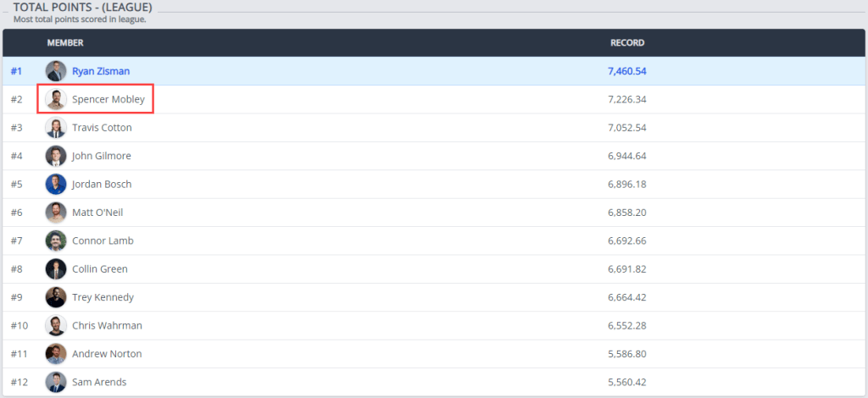Click Sam Arends' avatar picture

pos(56,382)
